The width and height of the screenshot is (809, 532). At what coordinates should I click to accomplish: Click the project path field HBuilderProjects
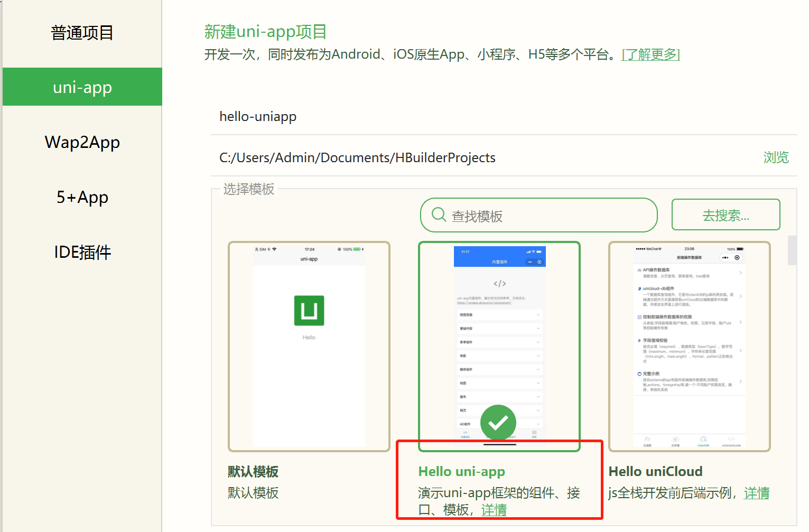(x=476, y=158)
